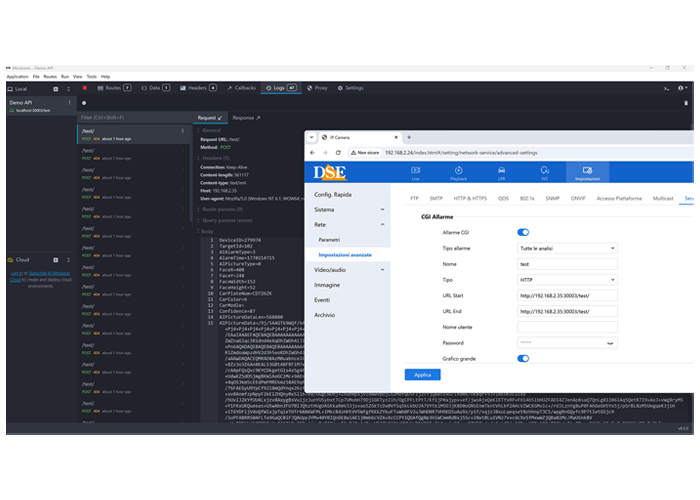This screenshot has width=700, height=500.
Task: Open the Tipo HTTP dropdown
Action: [x=567, y=279]
